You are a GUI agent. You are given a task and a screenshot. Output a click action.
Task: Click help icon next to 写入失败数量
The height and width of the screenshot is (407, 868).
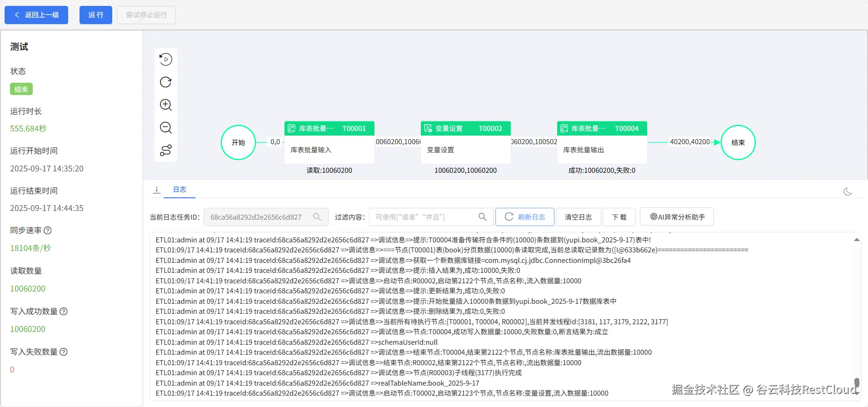(x=64, y=352)
